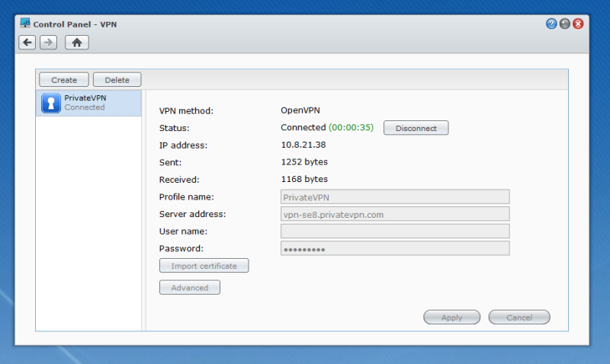Open the Control Panel home icon
This screenshot has height=364, width=610.
click(77, 43)
